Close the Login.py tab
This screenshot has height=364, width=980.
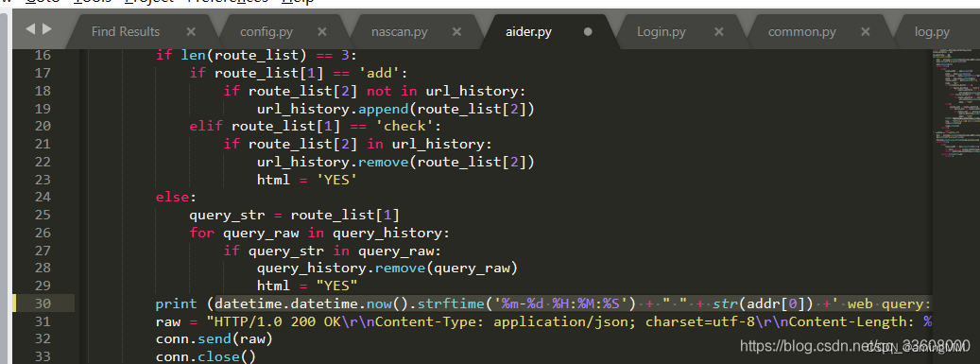pyautogui.click(x=719, y=31)
